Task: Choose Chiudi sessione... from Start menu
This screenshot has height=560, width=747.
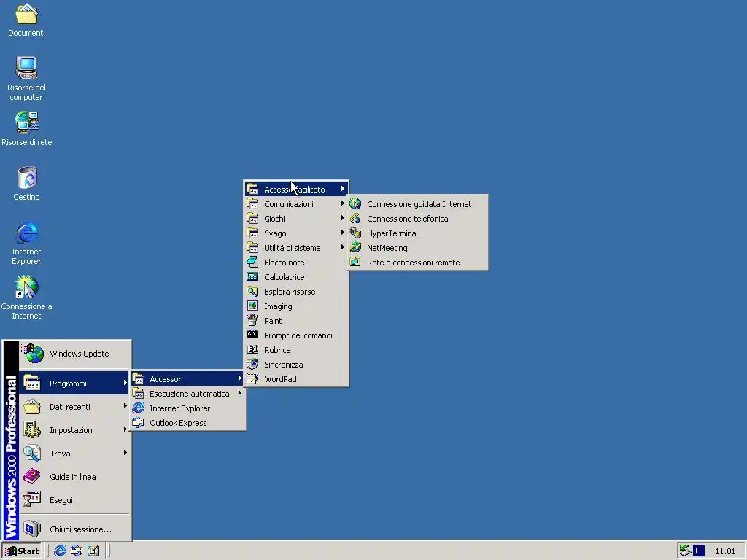Action: [x=75, y=529]
